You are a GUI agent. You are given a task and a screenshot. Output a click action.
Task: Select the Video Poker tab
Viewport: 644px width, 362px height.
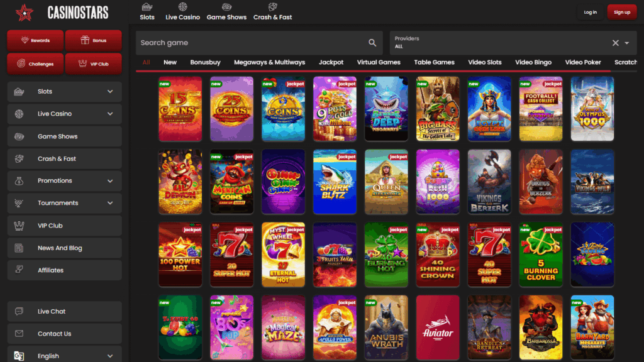click(583, 62)
